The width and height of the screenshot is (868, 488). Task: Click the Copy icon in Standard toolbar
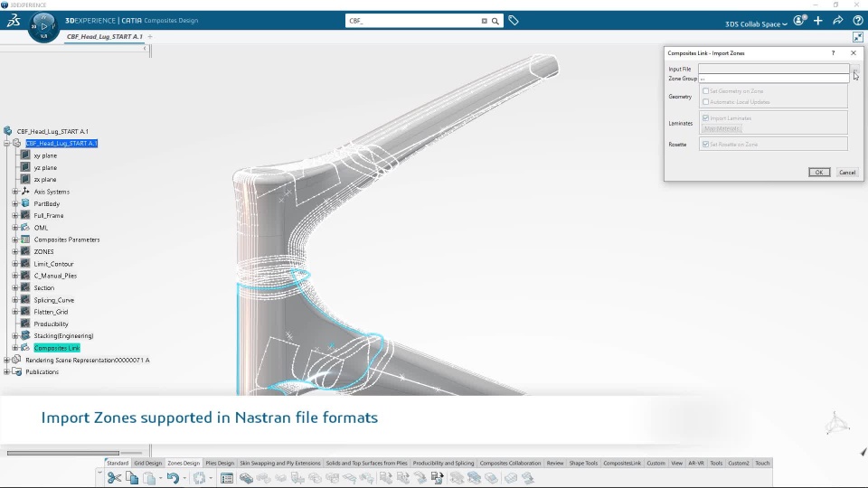[x=132, y=477]
